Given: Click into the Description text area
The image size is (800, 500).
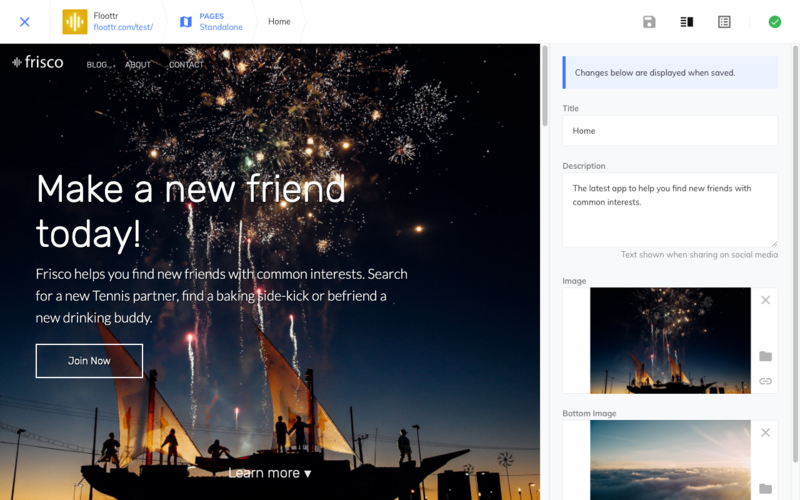Looking at the screenshot, I should coord(670,209).
